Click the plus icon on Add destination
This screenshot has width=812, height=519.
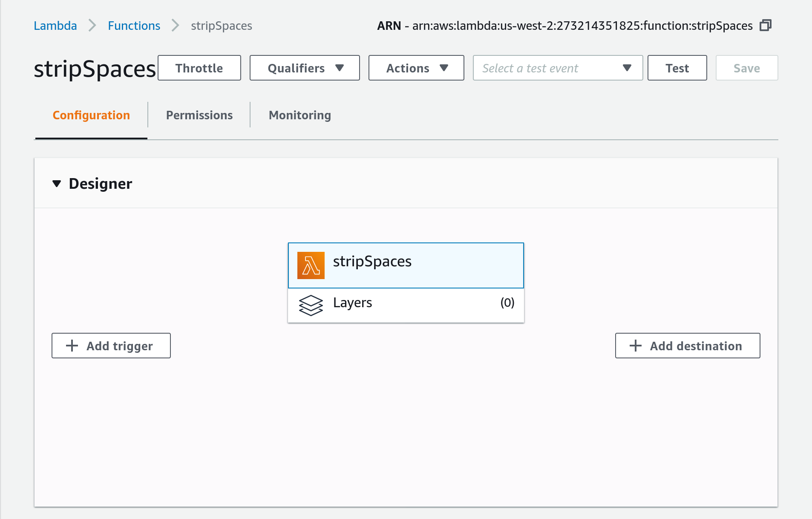pyautogui.click(x=635, y=346)
